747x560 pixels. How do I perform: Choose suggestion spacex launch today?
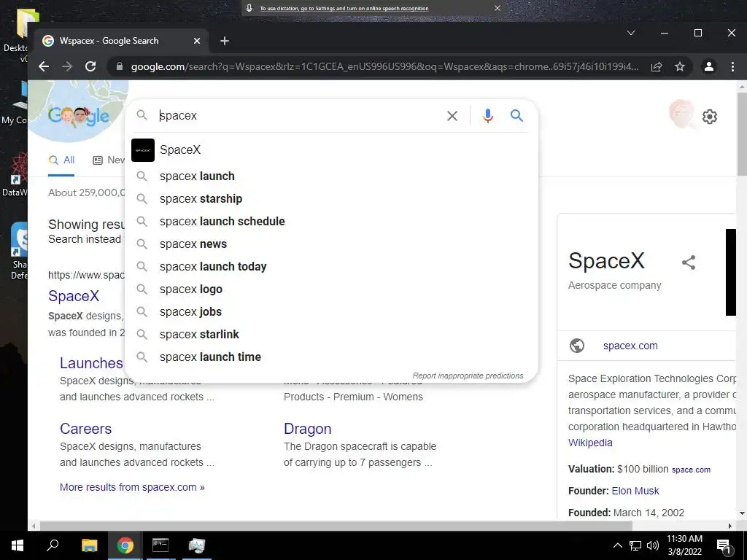[331, 267]
